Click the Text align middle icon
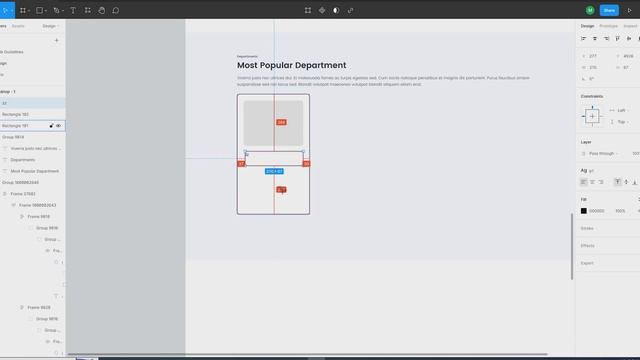 click(626, 182)
